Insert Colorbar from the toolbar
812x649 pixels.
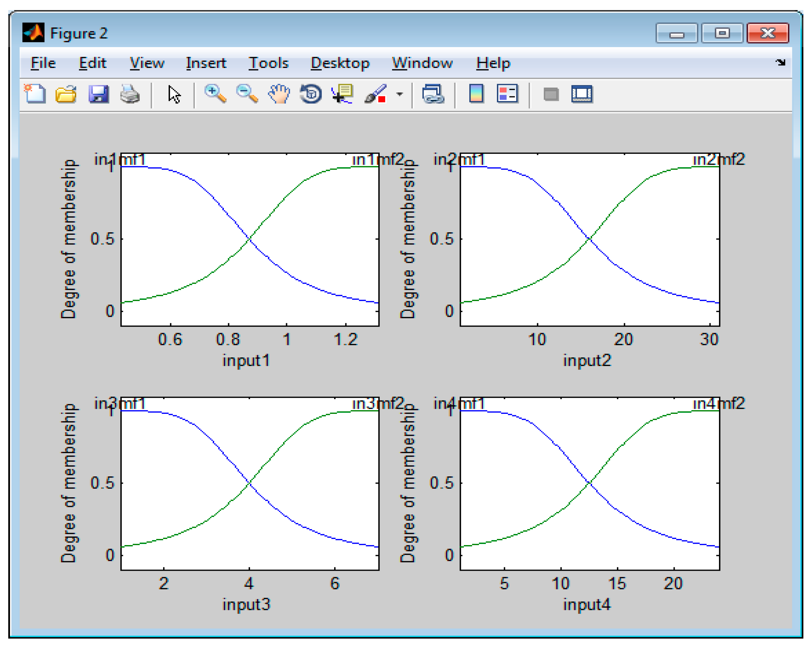[x=476, y=94]
